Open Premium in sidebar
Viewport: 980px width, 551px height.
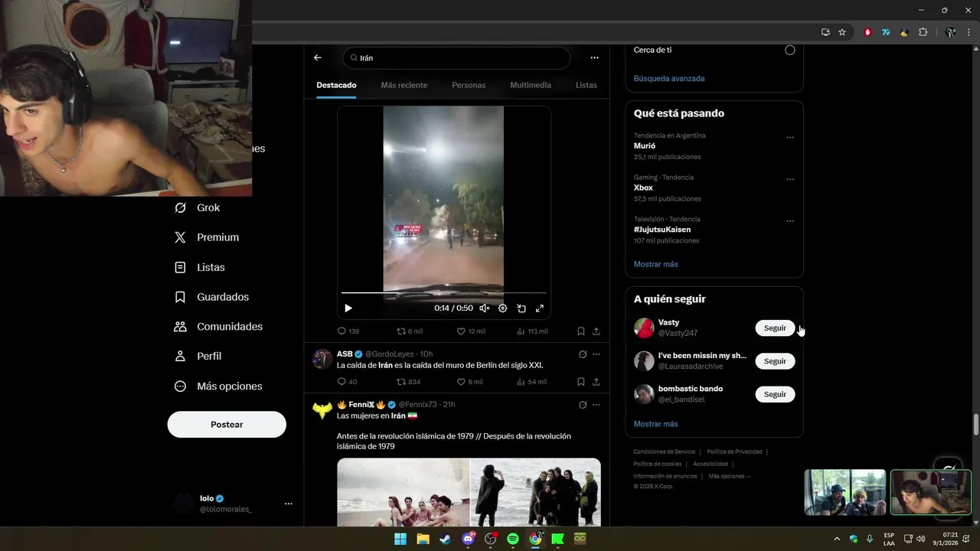click(207, 237)
